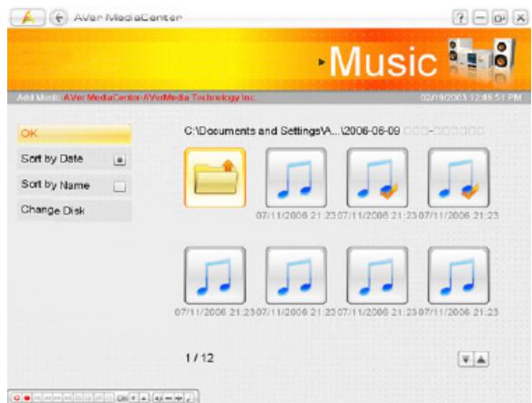Select the unchecked music file beside the folder
532x403 pixels.
[295, 178]
